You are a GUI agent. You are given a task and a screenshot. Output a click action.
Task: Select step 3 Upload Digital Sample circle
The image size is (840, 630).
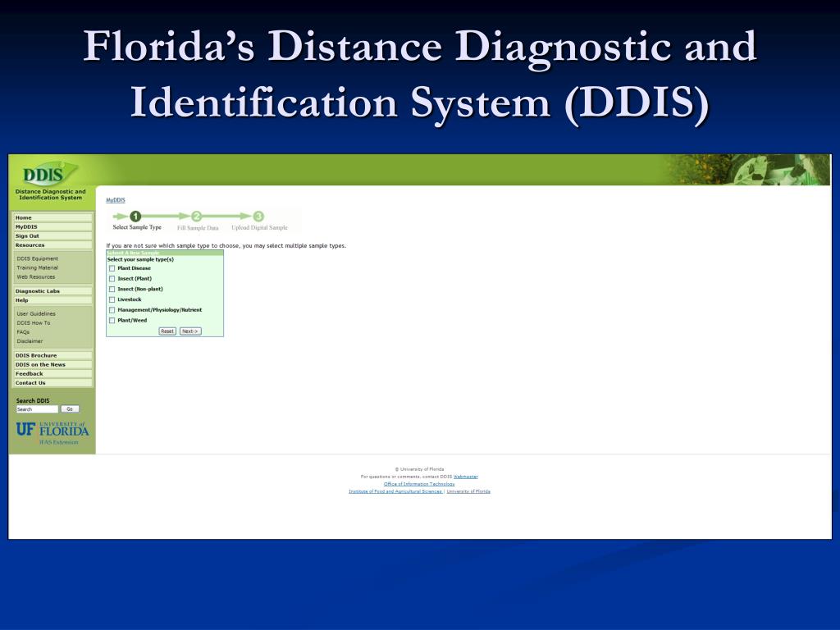258,217
